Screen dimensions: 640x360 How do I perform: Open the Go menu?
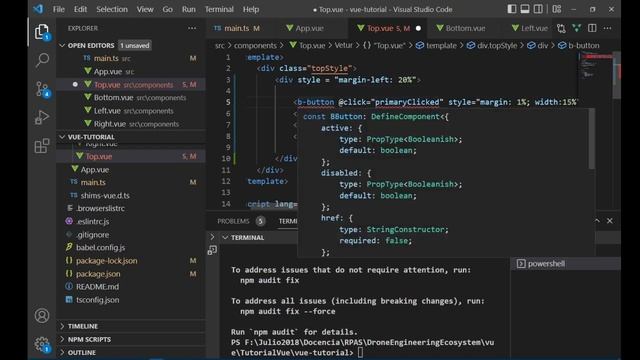(x=167, y=9)
